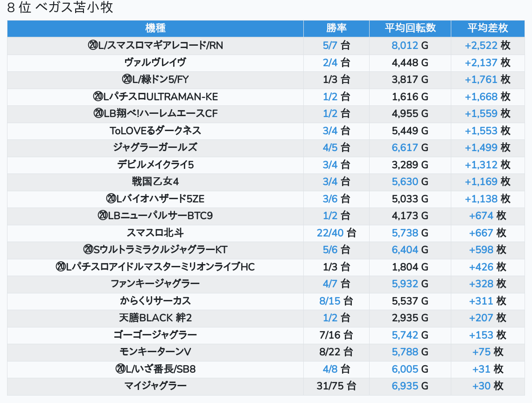Click the 8,012 G average spins cell
Viewport: 532px width, 403px height.
pyautogui.click(x=410, y=45)
